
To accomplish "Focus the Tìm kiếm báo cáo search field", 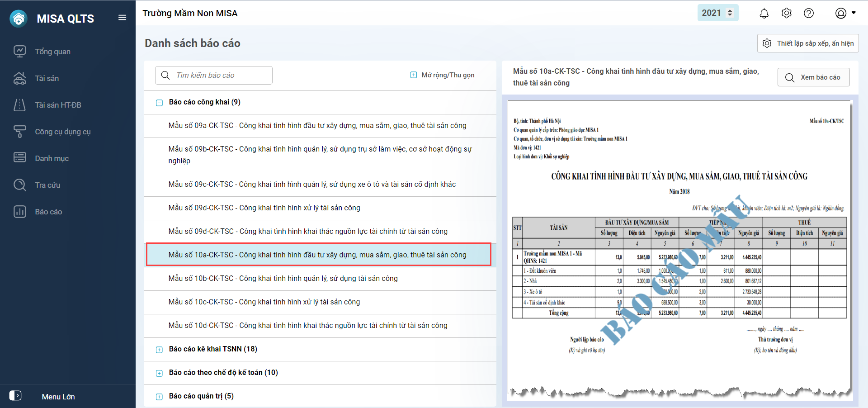I will (x=214, y=75).
